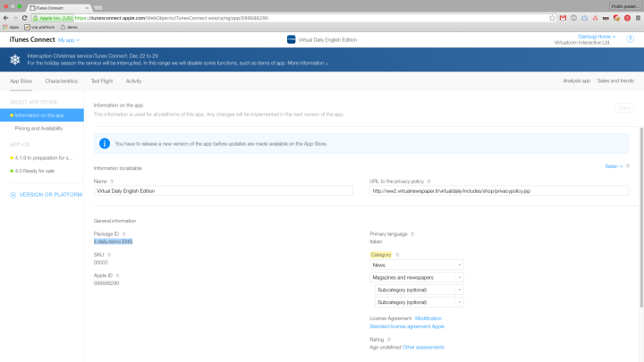644x362 pixels.
Task: Open the My app dropdown menu
Action: tap(69, 40)
